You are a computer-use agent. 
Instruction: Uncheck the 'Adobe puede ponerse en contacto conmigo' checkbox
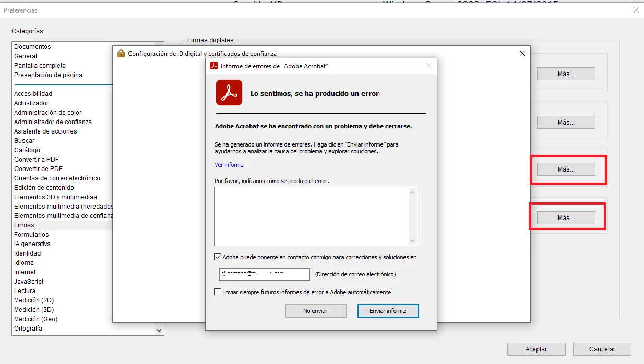(218, 257)
